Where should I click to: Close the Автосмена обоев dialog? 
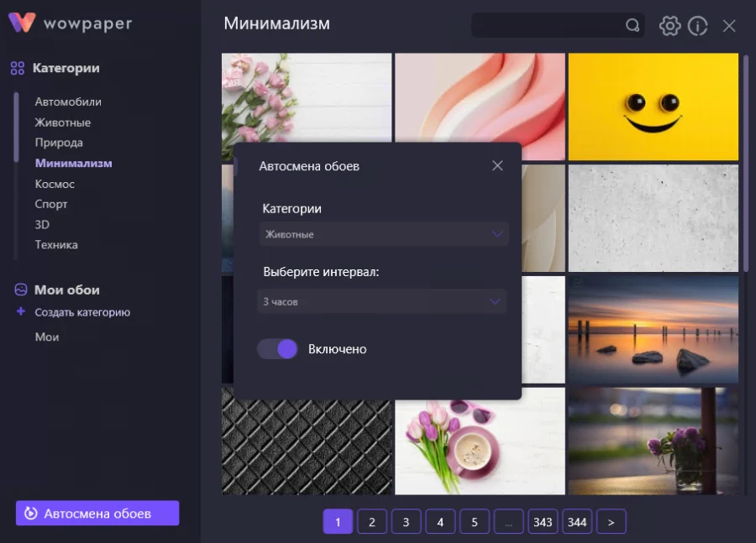[497, 166]
